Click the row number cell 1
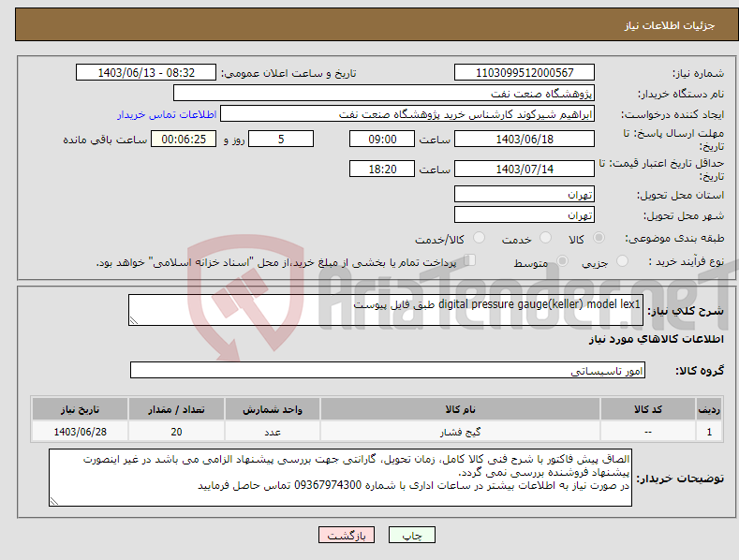 tap(709, 432)
